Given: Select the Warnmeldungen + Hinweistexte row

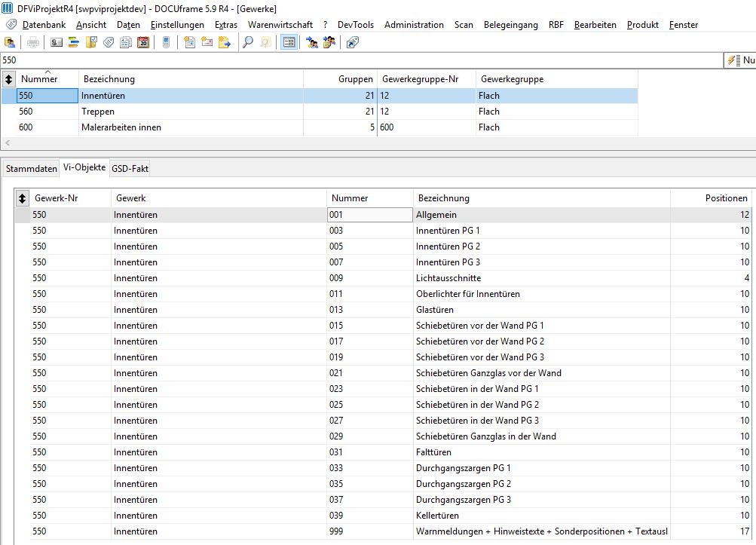Looking at the screenshot, I should point(384,531).
